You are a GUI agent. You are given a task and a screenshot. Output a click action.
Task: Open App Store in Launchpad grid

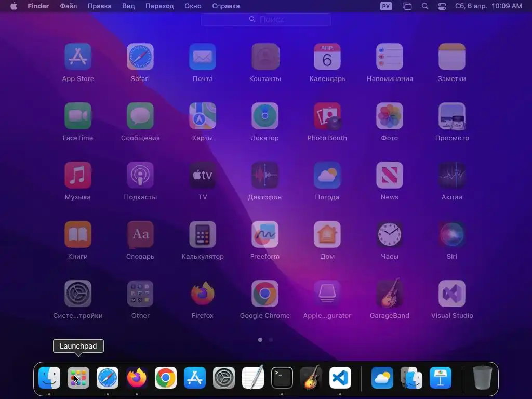[x=78, y=57]
